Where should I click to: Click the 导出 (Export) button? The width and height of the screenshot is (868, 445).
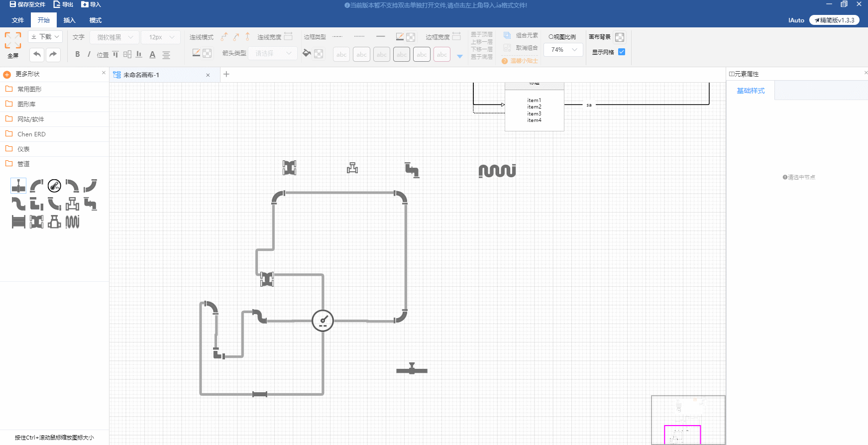(x=64, y=4)
